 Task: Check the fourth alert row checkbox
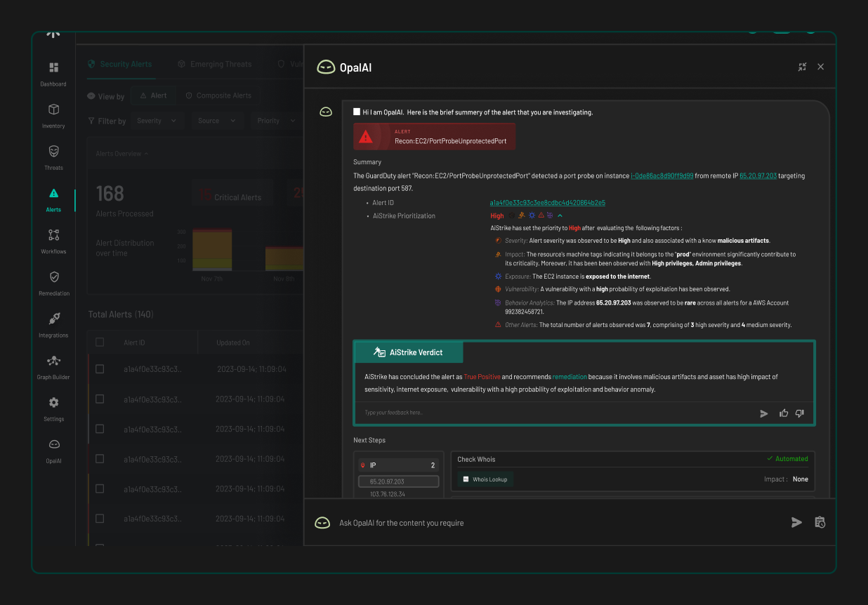point(100,458)
